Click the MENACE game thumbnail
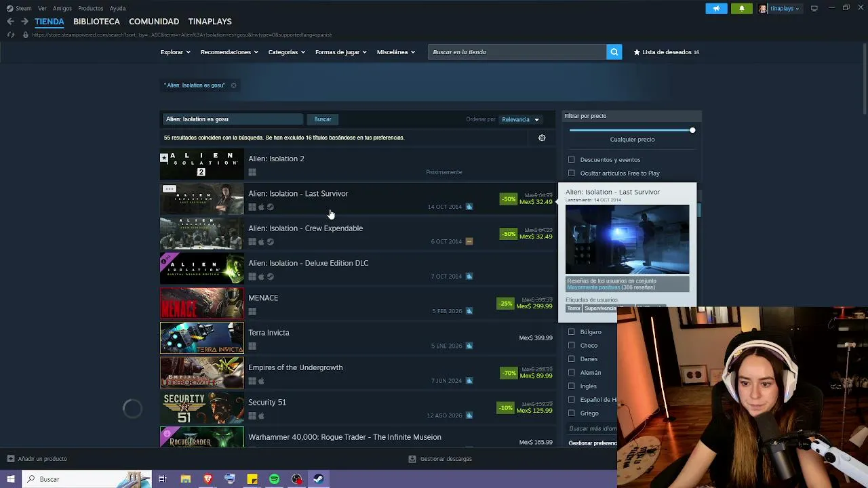 coord(201,304)
